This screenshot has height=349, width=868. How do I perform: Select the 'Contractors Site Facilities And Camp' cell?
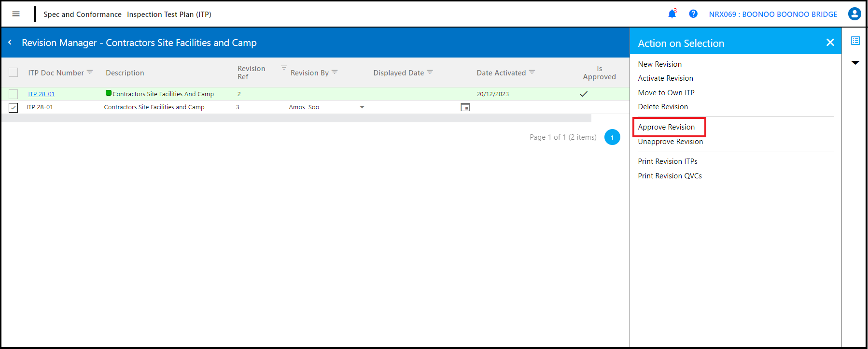pos(163,94)
